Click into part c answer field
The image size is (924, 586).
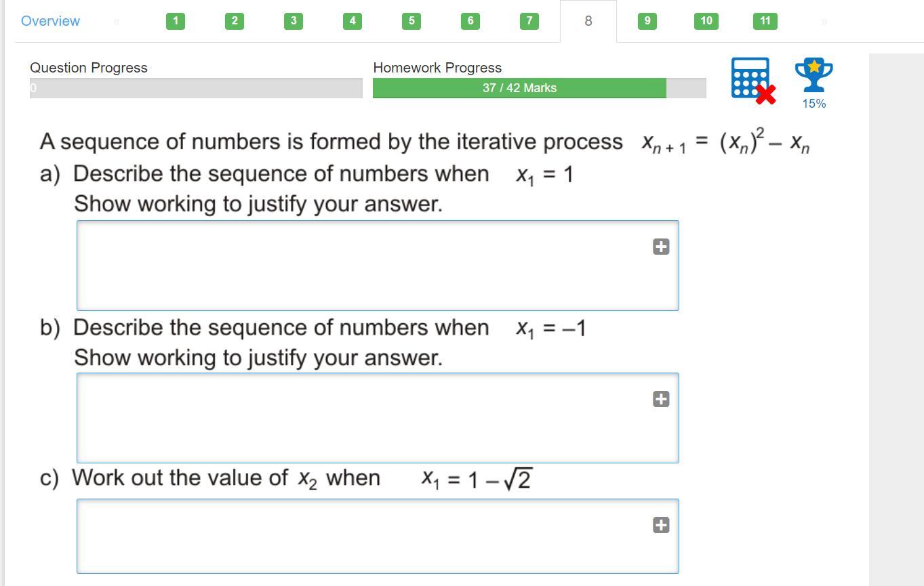pos(378,536)
